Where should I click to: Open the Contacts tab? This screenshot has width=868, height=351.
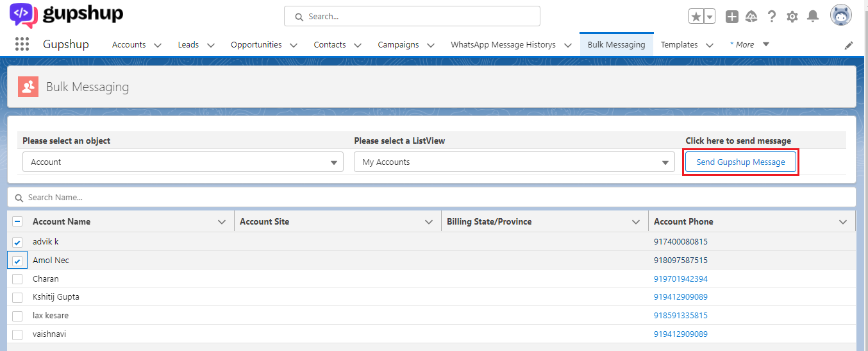pyautogui.click(x=330, y=45)
